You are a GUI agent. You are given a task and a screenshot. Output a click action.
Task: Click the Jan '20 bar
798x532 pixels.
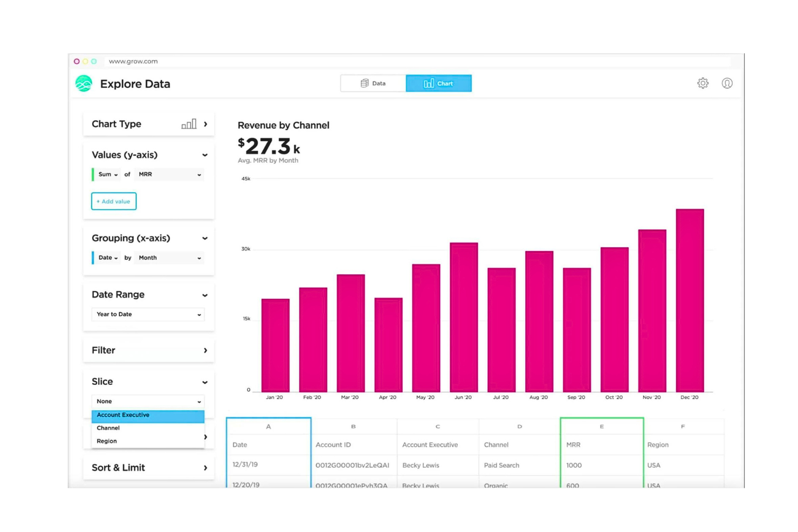(x=276, y=345)
